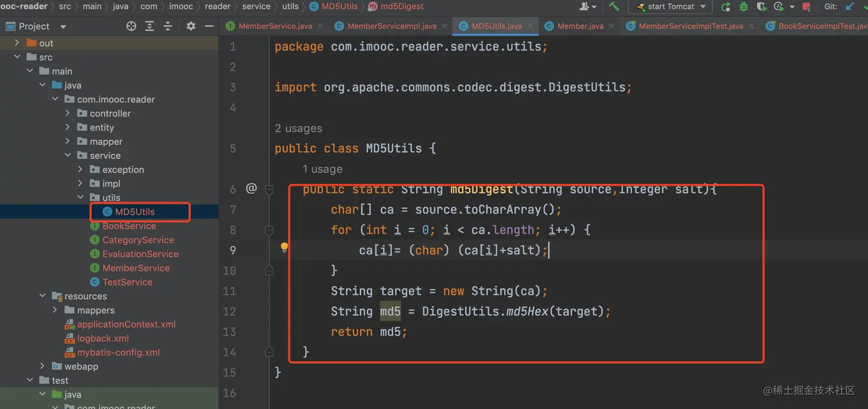868x409 pixels.
Task: Expand the impl package
Action: coord(80,184)
